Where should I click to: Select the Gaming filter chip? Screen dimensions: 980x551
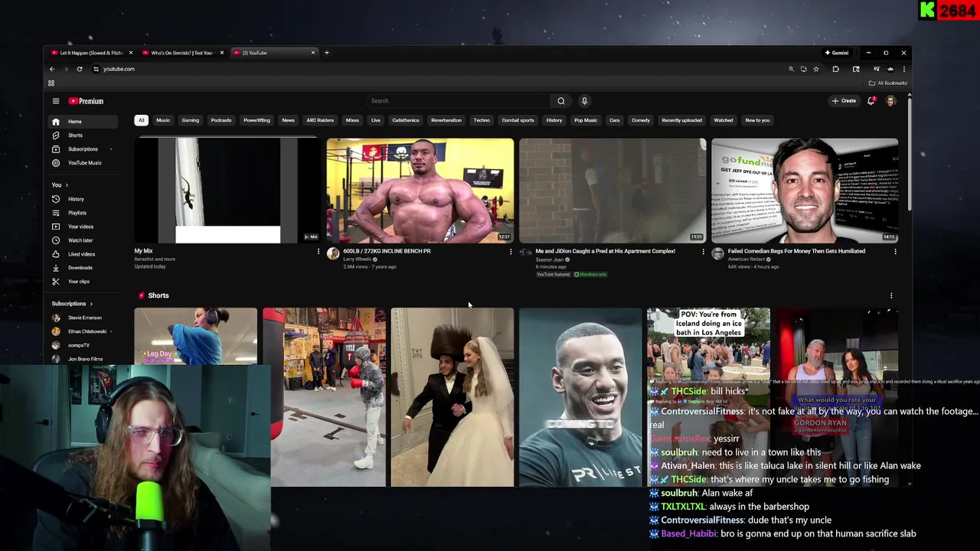pos(191,120)
